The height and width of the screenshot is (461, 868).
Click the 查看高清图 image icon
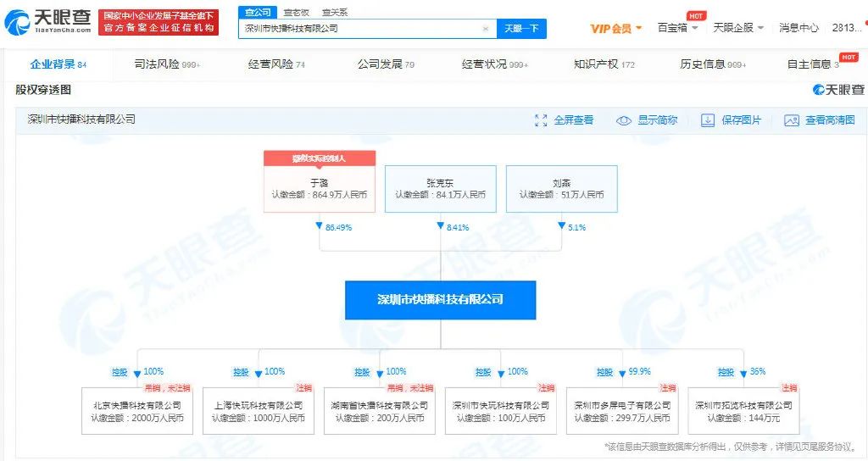tap(792, 120)
